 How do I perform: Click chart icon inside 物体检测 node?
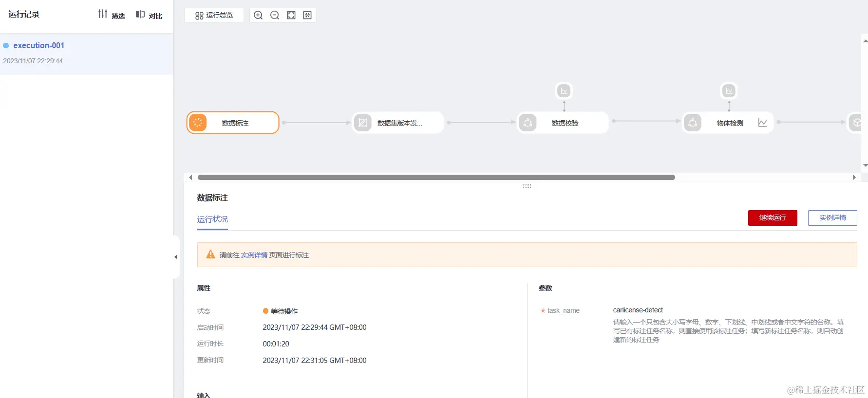[762, 123]
